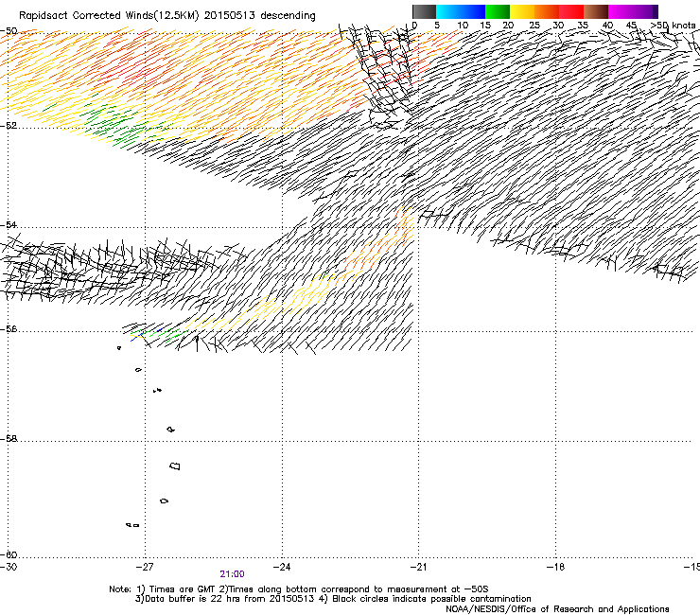The width and height of the screenshot is (700, 615).
Task: Click the magenta 40-45 knots color swatch
Action: (621, 11)
